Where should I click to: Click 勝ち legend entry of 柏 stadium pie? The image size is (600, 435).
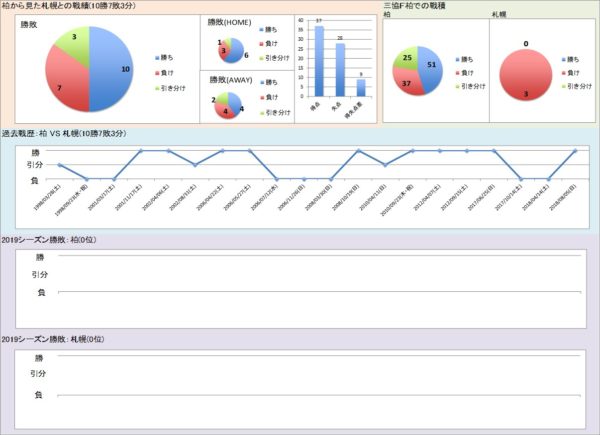pos(465,59)
